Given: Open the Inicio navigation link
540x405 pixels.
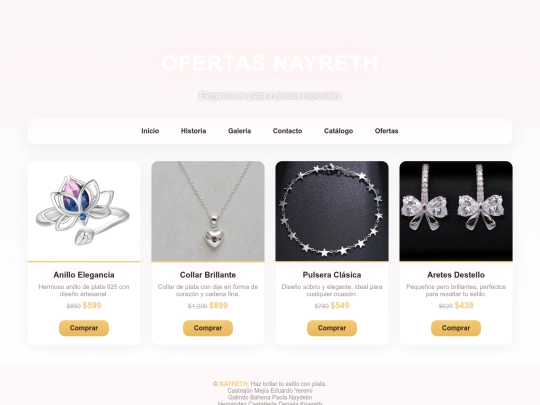Looking at the screenshot, I should (x=150, y=131).
